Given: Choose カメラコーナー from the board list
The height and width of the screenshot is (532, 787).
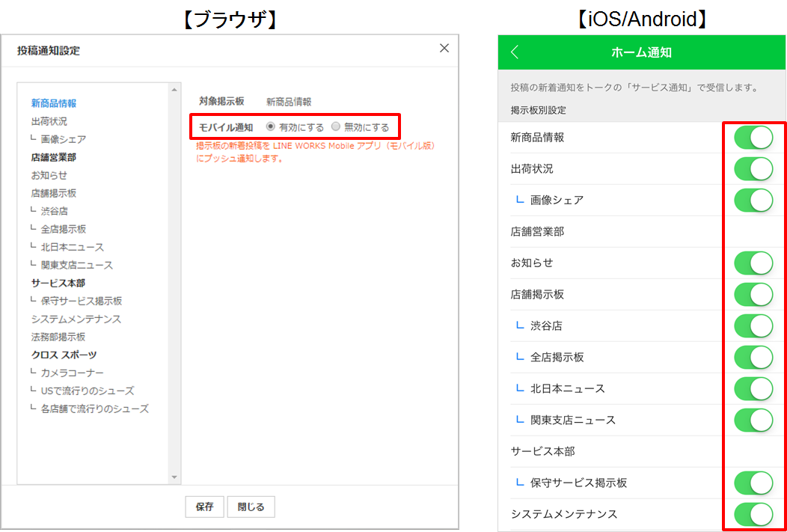Looking at the screenshot, I should tap(73, 373).
